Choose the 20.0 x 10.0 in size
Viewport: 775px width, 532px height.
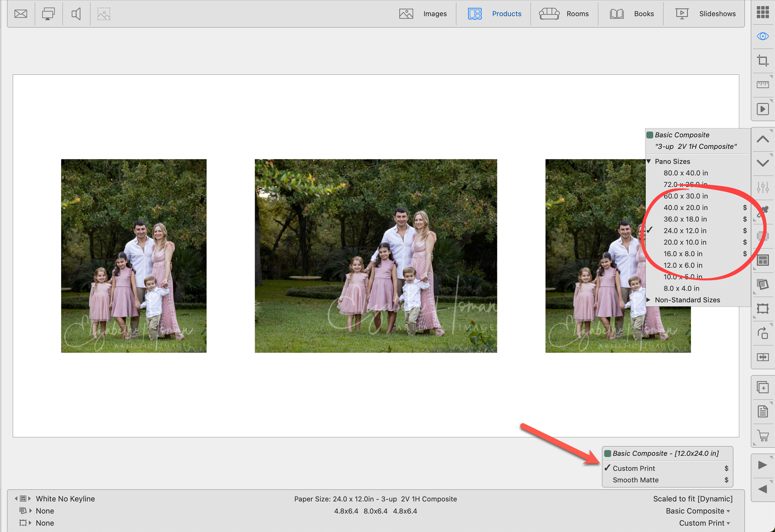pyautogui.click(x=685, y=242)
